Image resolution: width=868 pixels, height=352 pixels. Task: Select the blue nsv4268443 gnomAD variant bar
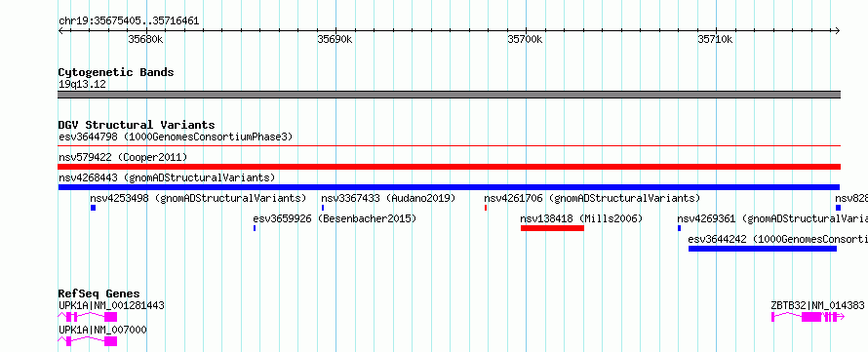(449, 187)
